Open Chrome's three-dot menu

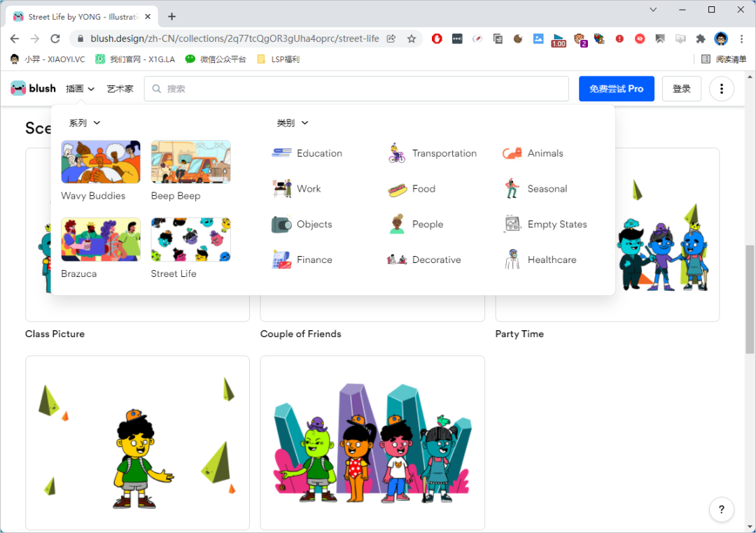pos(741,38)
